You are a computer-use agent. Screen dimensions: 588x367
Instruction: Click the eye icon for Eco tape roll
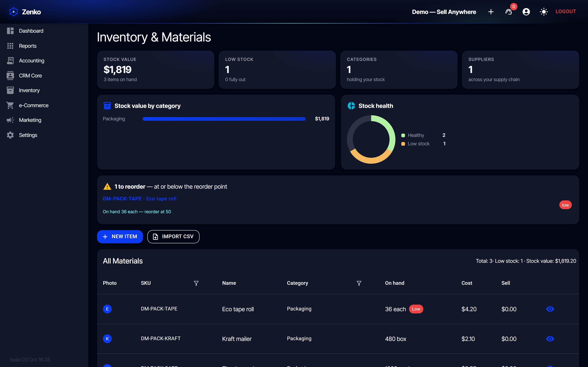tap(550, 309)
